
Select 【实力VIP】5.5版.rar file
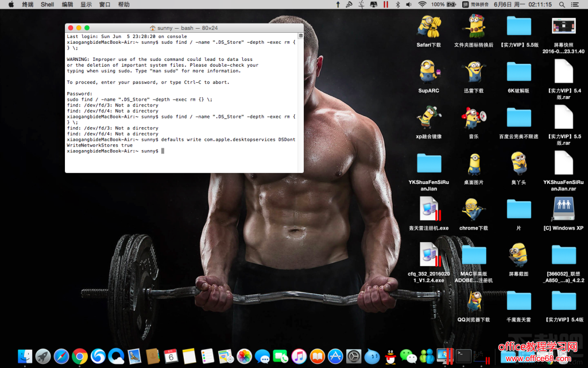click(x=564, y=117)
